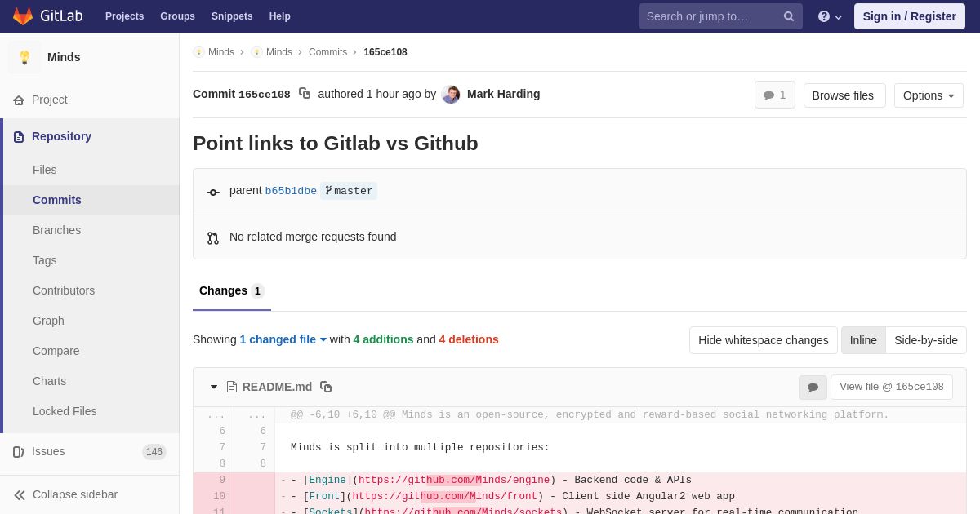Image resolution: width=980 pixels, height=514 pixels.
Task: Click Commits in the breadcrumb
Action: (327, 52)
